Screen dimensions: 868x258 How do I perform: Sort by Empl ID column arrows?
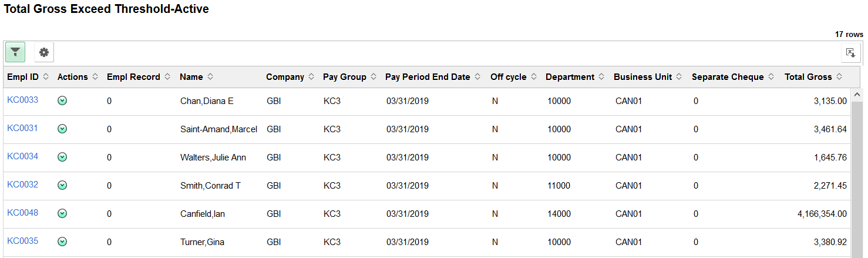46,77
